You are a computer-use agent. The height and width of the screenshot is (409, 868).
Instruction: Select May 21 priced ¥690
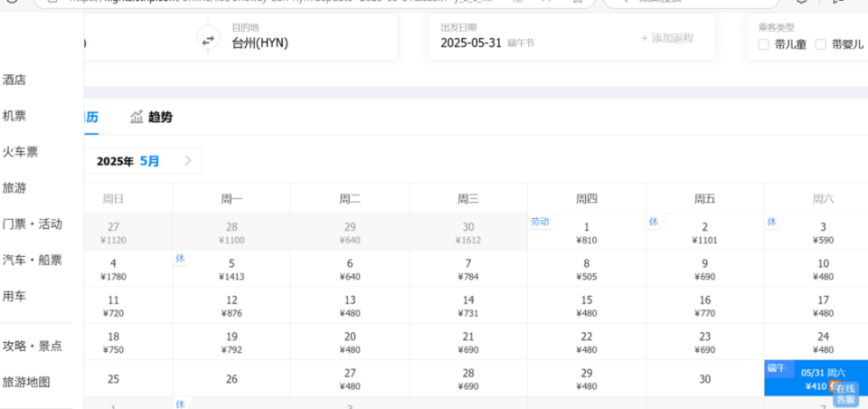pyautogui.click(x=468, y=342)
